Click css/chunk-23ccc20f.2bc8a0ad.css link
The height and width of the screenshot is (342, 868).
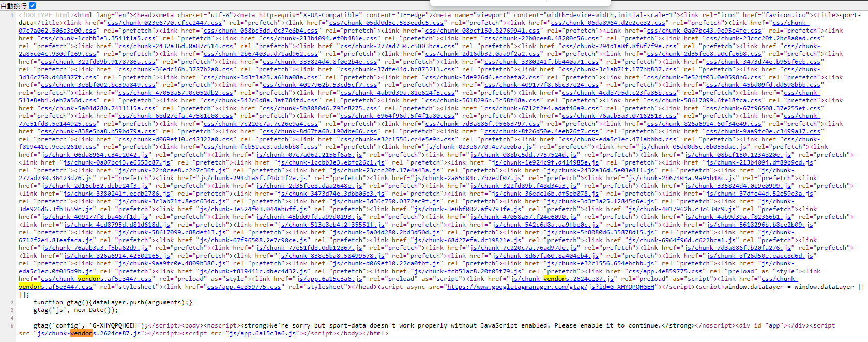(x=764, y=38)
